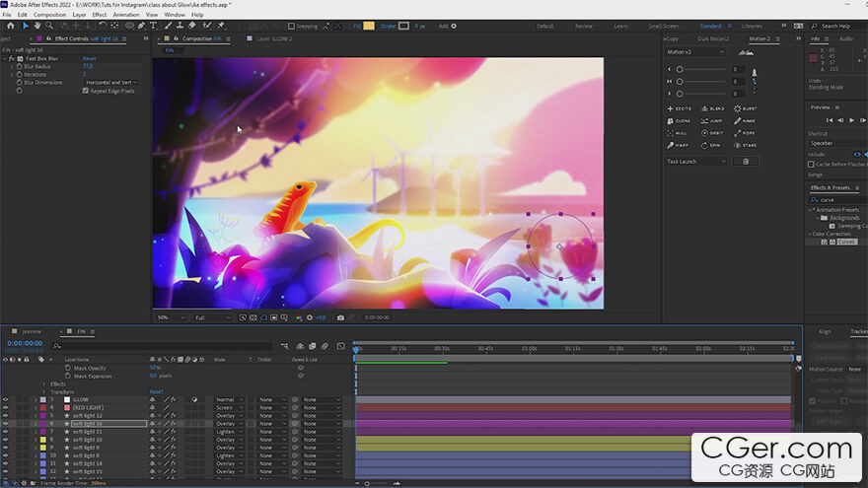Screen dimensions: 868x488
Task: Select the Rotation tool
Action: coord(103,26)
